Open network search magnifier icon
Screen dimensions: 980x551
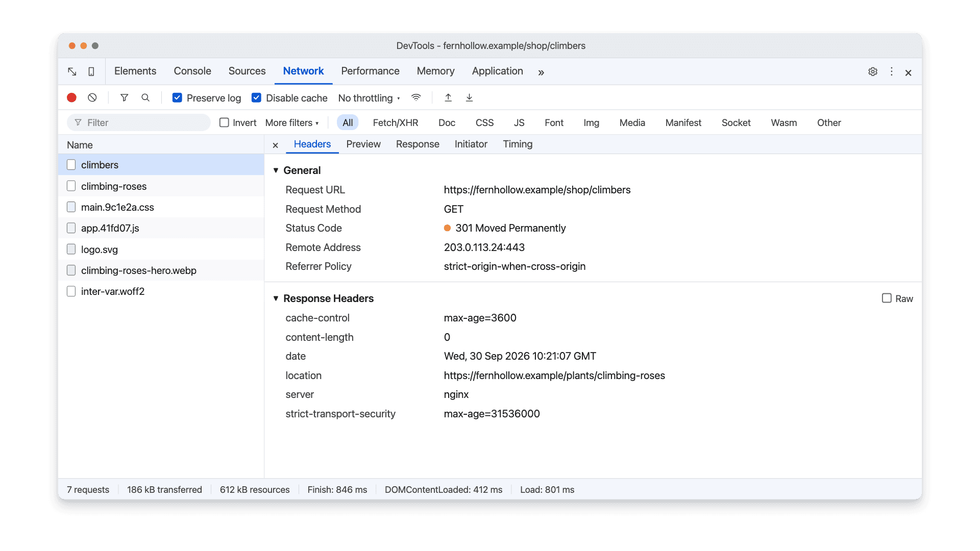[x=145, y=97]
